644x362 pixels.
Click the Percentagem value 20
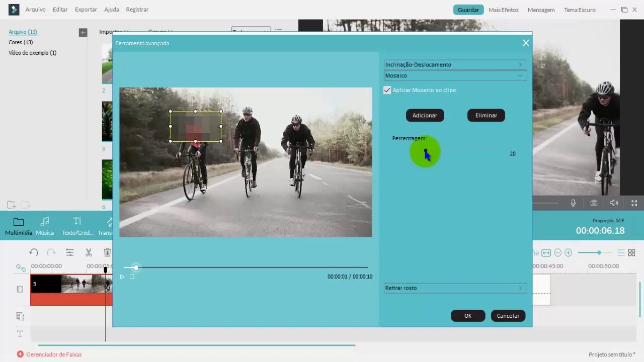coord(513,154)
